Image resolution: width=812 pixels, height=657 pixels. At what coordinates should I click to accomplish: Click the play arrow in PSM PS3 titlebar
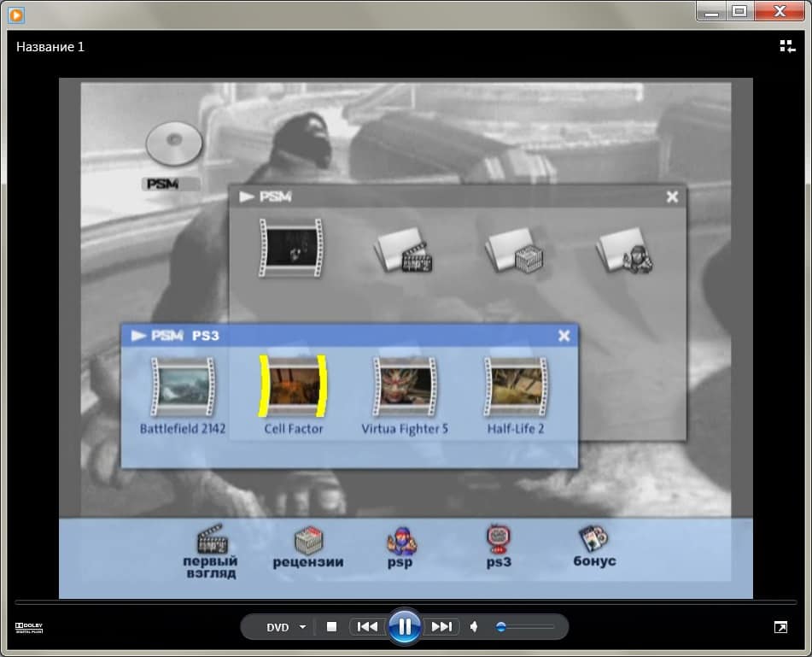pos(138,336)
